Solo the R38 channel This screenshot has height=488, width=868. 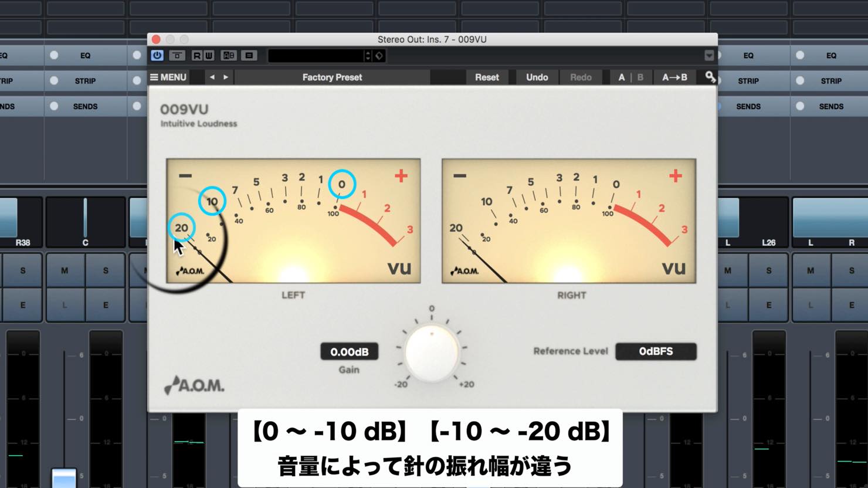click(x=23, y=270)
